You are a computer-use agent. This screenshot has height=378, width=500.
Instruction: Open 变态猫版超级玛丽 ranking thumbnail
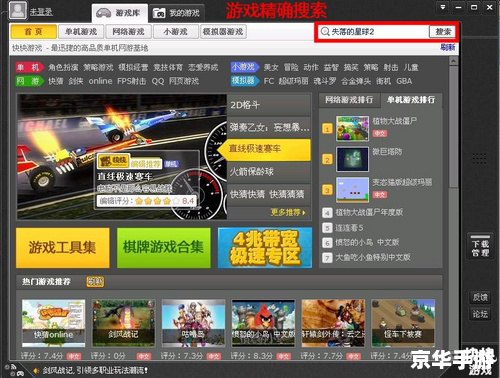[352, 190]
